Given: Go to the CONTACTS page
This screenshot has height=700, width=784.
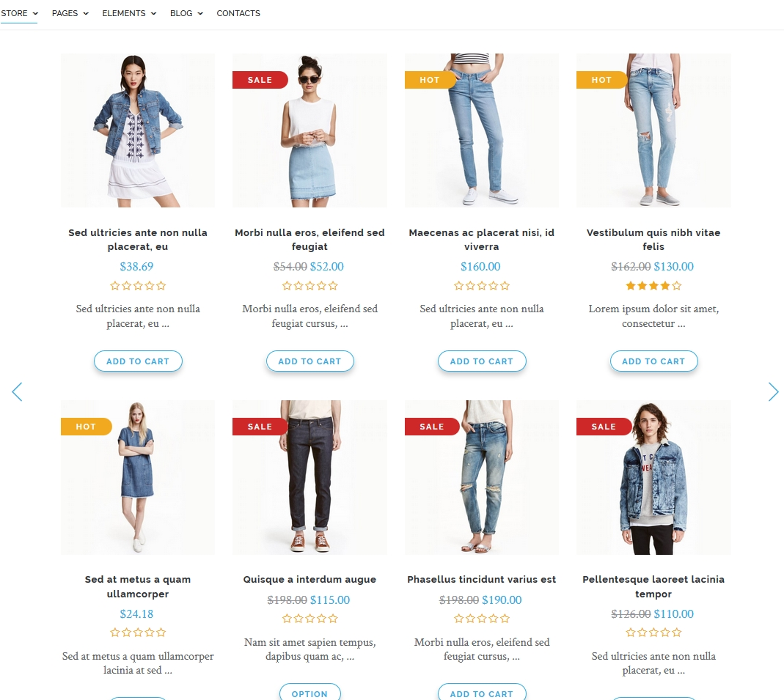Looking at the screenshot, I should point(238,13).
